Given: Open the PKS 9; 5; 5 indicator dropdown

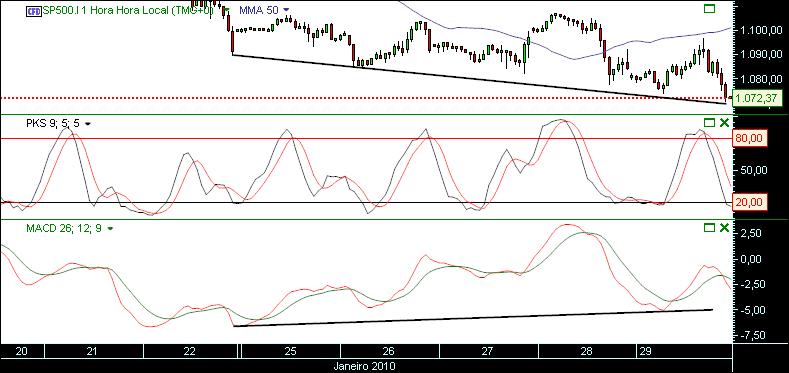Looking at the screenshot, I should coord(88,124).
